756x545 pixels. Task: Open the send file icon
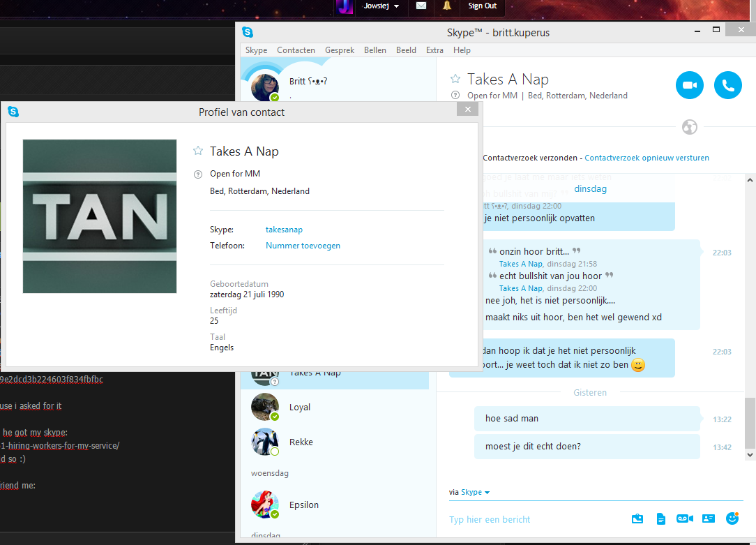661,519
